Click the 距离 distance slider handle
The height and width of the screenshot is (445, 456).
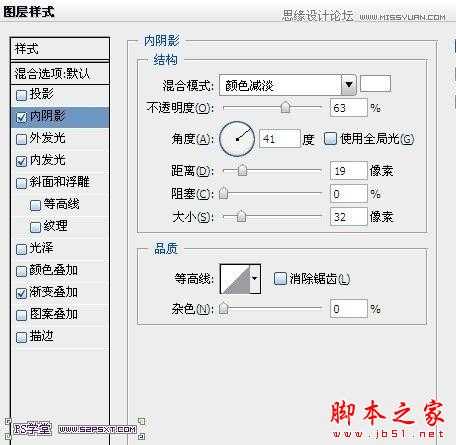click(x=242, y=170)
